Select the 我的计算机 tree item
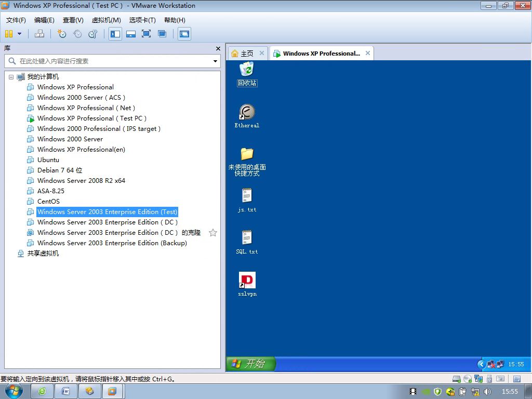Viewport: 532px width, 399px height. (x=43, y=77)
